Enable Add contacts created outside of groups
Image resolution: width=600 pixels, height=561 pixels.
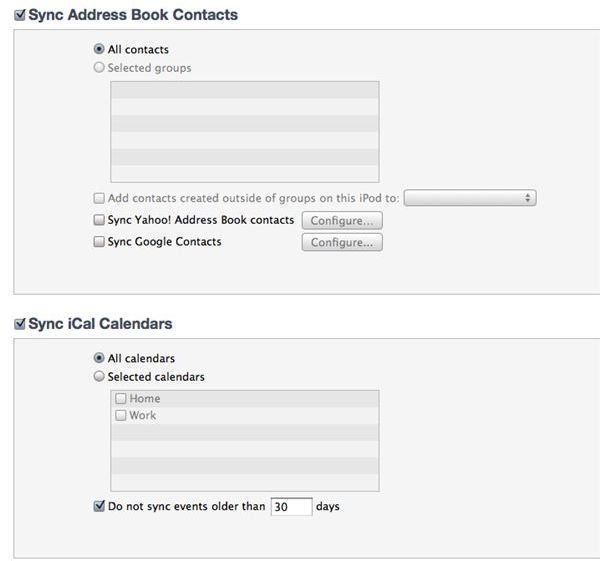tap(99, 198)
